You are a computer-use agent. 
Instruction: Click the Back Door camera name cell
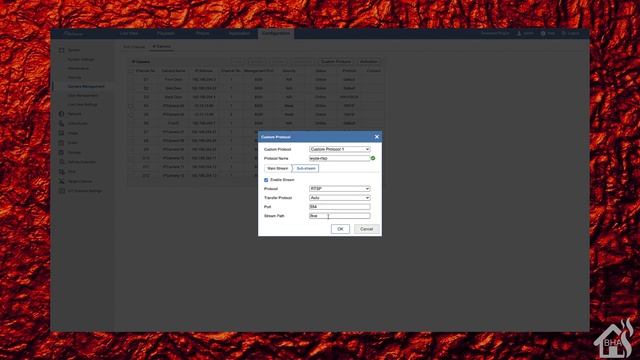173,97
